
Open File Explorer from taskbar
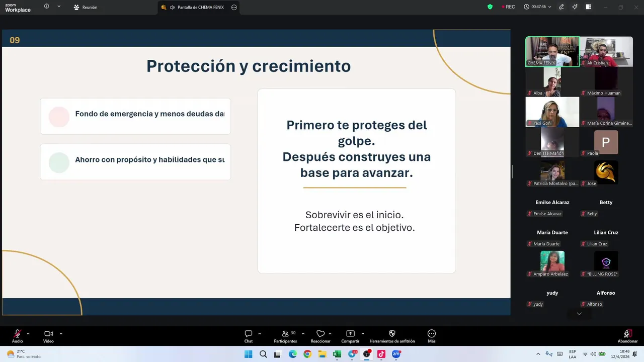[x=322, y=354]
